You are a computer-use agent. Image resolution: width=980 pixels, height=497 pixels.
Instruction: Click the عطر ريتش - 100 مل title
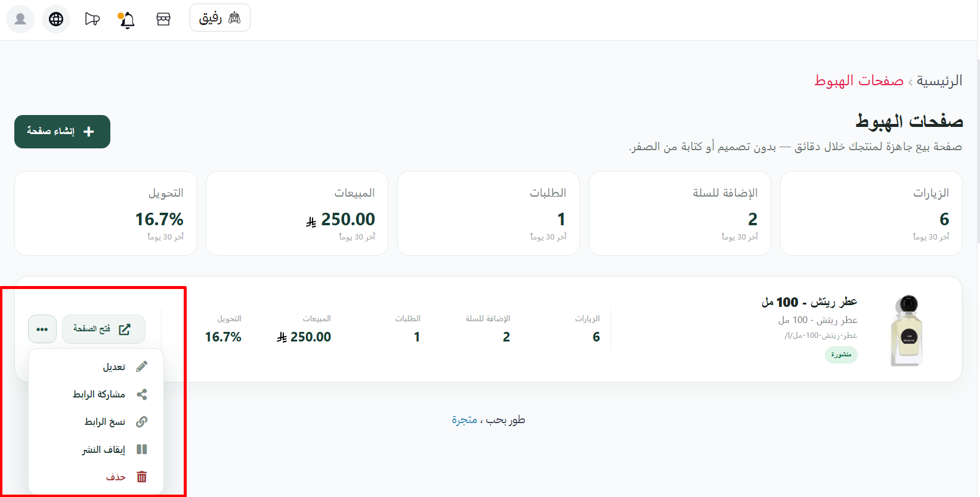(x=809, y=302)
